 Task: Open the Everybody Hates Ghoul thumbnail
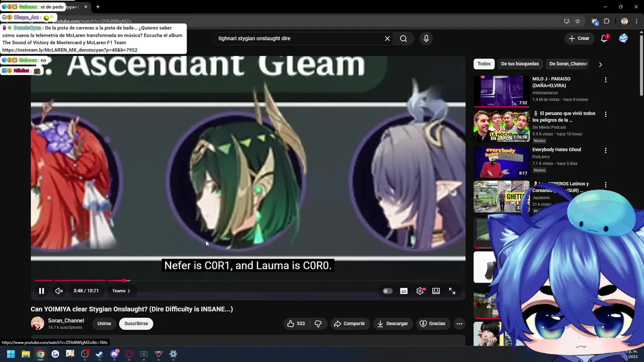click(502, 161)
